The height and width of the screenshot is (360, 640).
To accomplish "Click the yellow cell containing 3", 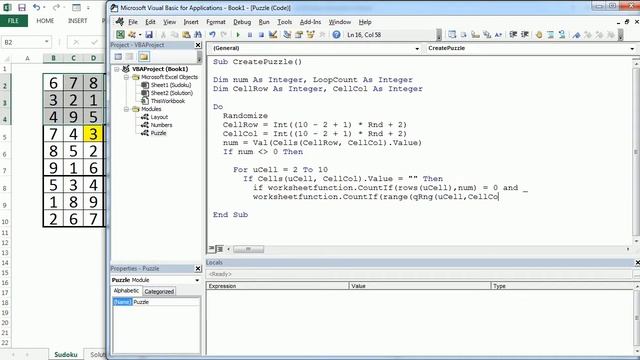I will pyautogui.click(x=93, y=134).
